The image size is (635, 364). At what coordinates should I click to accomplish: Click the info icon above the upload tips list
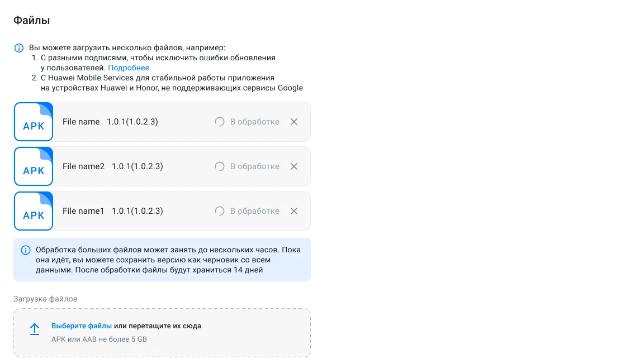18,47
